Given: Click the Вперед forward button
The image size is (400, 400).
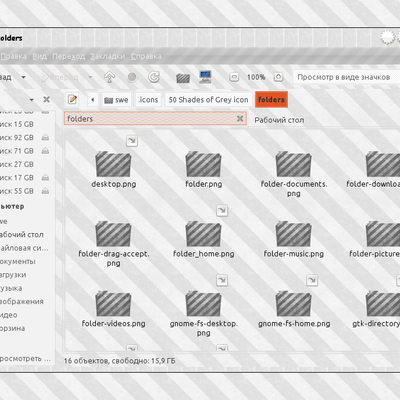Looking at the screenshot, I should [x=58, y=77].
